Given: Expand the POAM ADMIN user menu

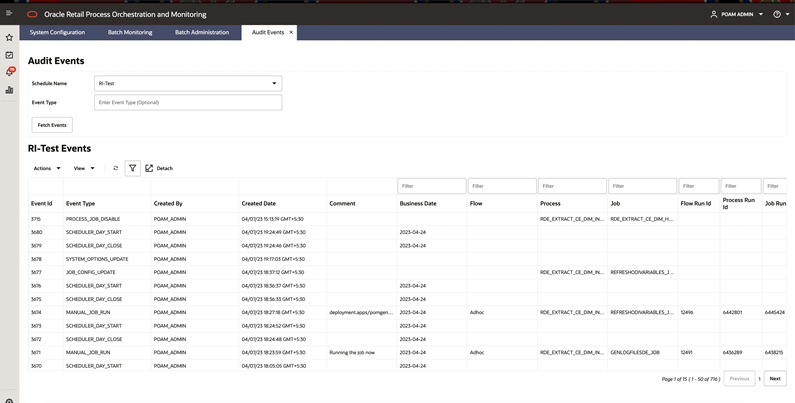Looking at the screenshot, I should pos(761,14).
